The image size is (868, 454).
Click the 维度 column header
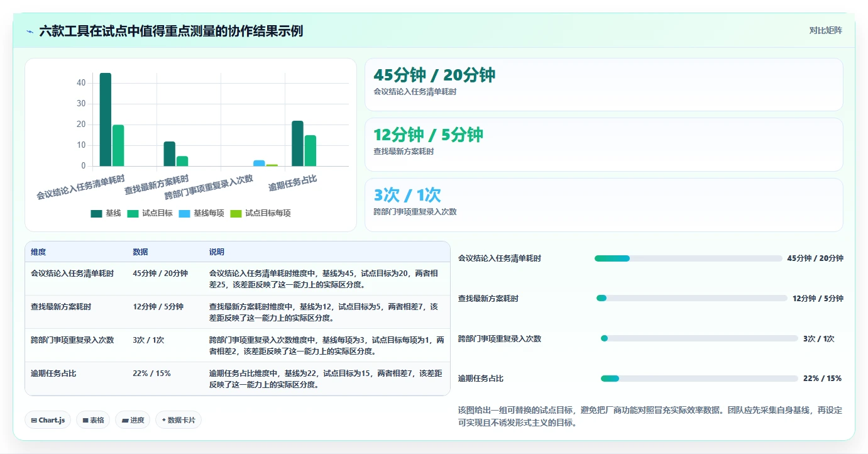pos(38,252)
